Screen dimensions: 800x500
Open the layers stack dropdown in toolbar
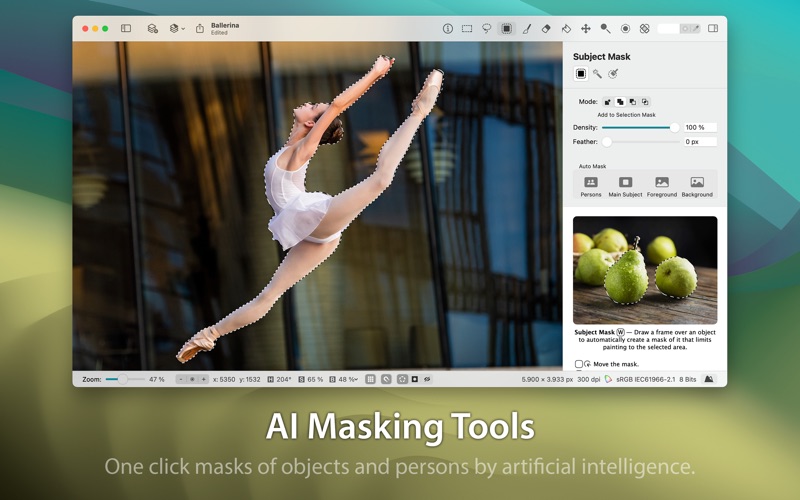pyautogui.click(x=175, y=29)
